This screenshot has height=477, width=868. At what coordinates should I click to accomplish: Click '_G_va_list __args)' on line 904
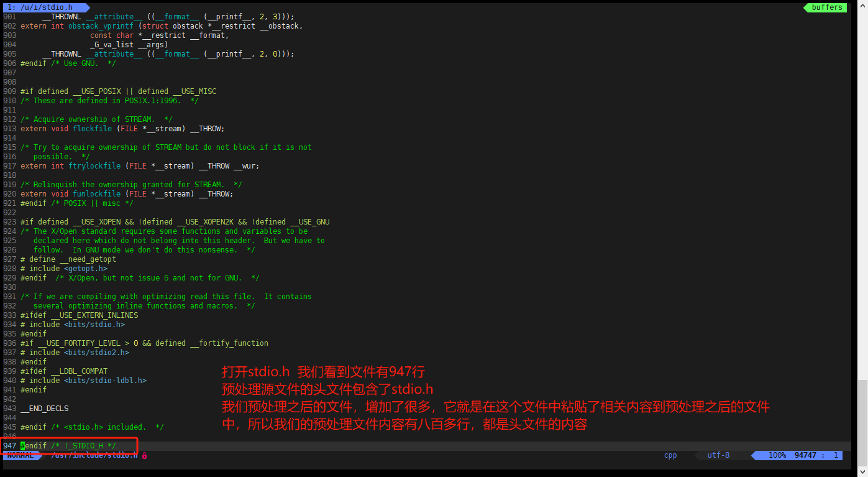pos(129,45)
